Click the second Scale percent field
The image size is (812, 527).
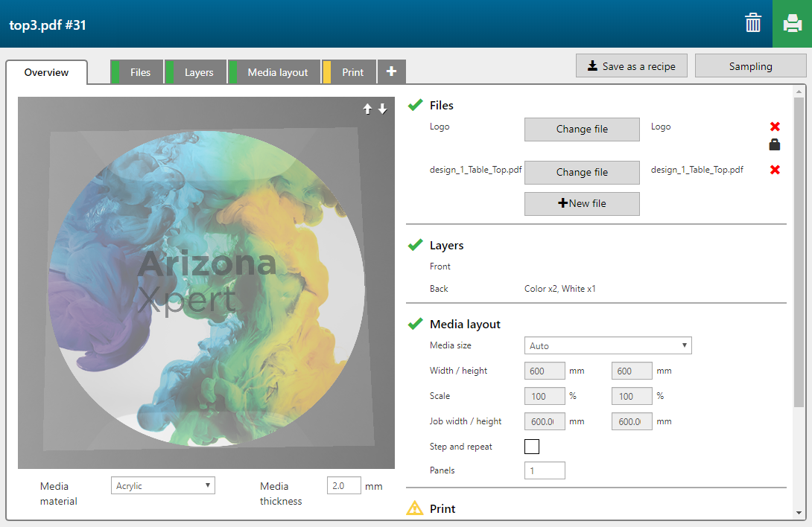(x=632, y=396)
